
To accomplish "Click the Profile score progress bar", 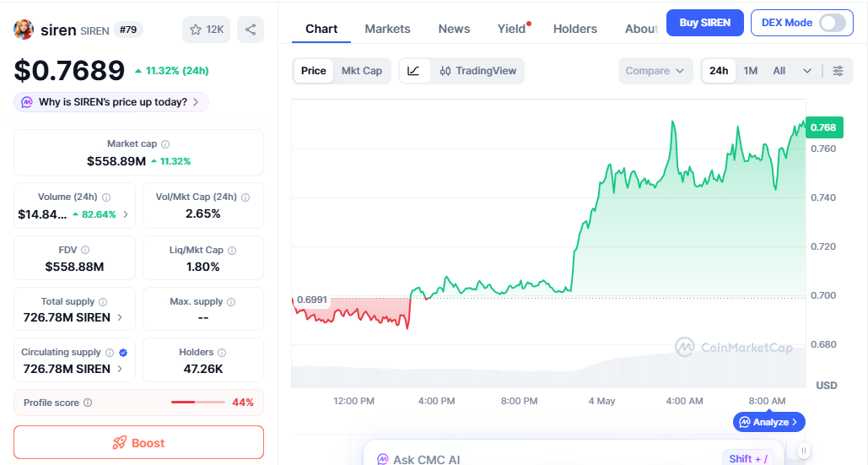I will pos(198,403).
